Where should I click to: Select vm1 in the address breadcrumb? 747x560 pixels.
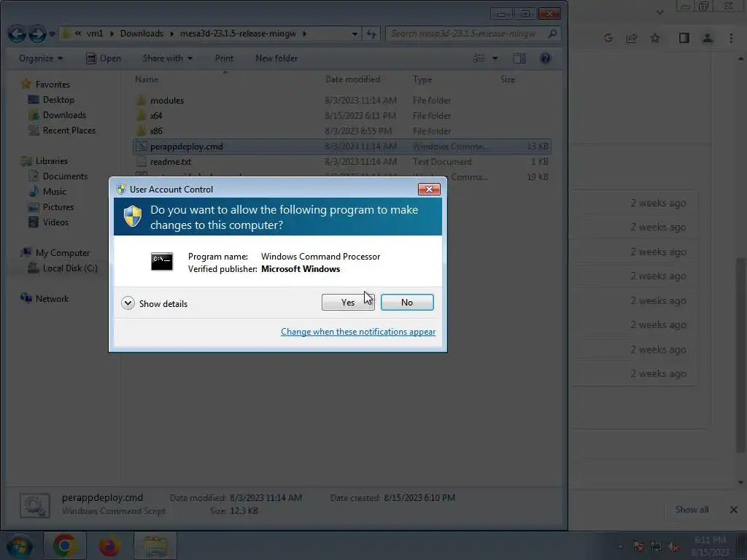coord(95,34)
